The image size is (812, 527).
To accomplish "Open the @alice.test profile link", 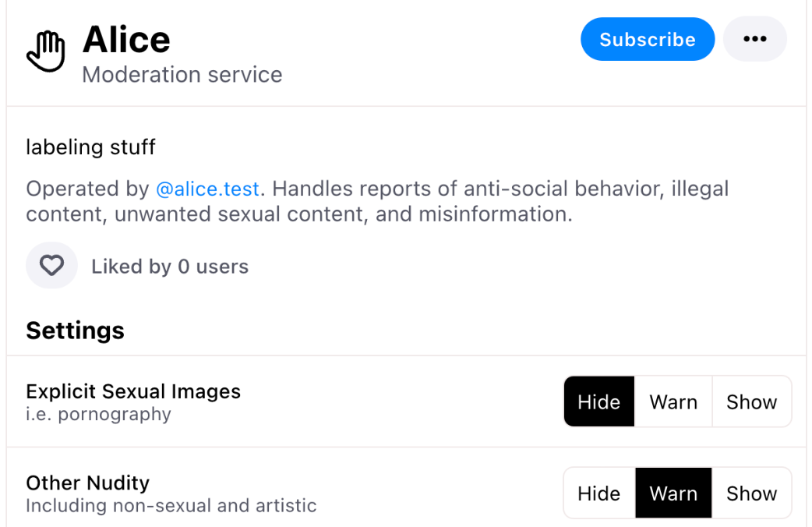I will pyautogui.click(x=208, y=189).
